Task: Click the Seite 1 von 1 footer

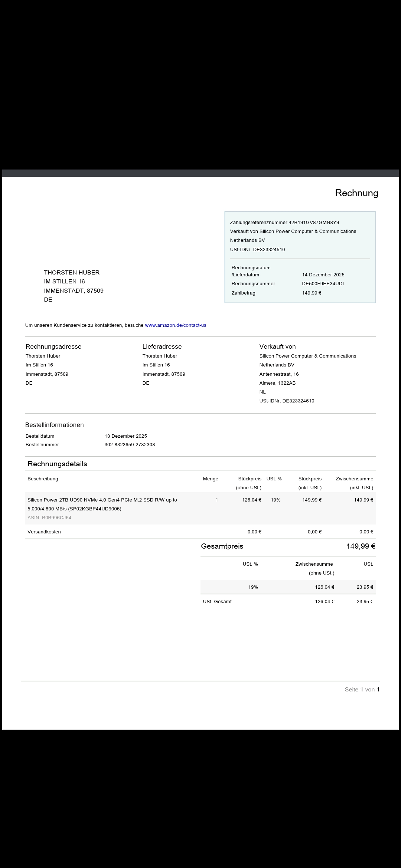Action: [x=362, y=690]
